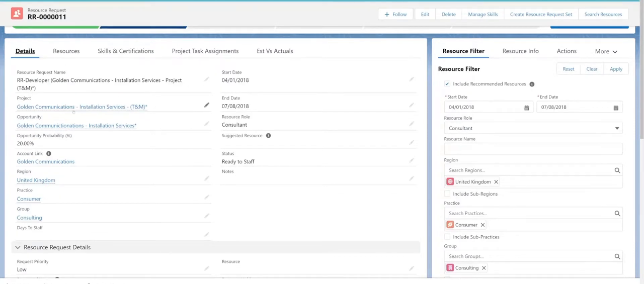
Task: Edit the Notes field pencil icon
Action: 412,179
